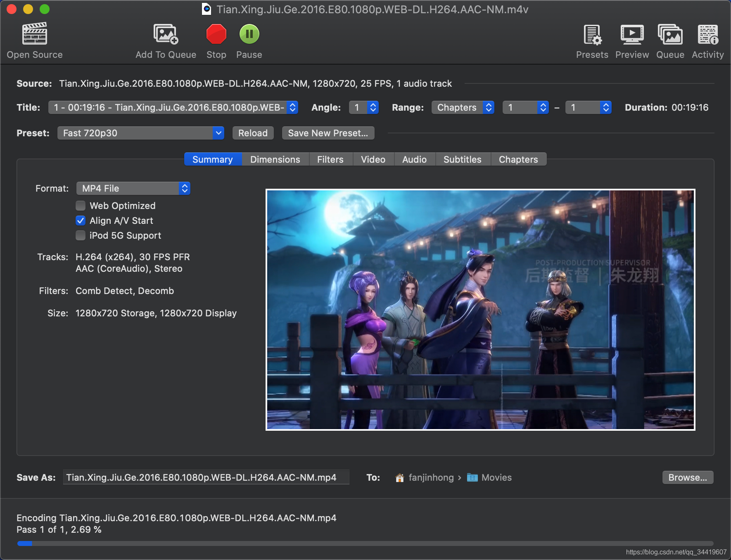731x560 pixels.
Task: Enable Web Optimized checkbox
Action: (x=81, y=206)
